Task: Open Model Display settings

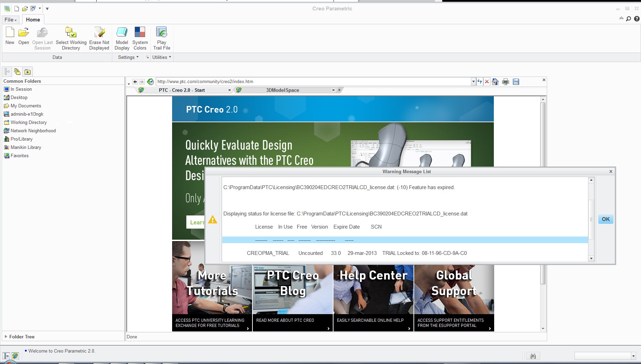Action: [x=122, y=38]
